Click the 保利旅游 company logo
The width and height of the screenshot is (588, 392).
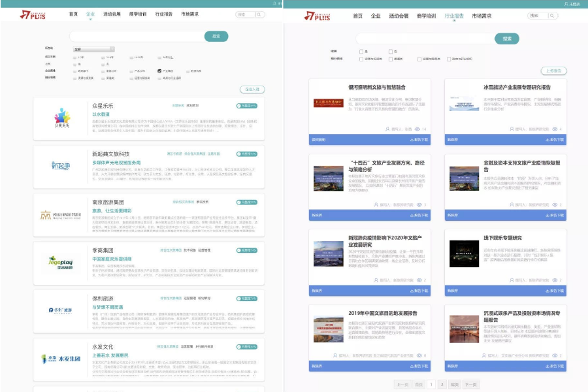pyautogui.click(x=60, y=310)
